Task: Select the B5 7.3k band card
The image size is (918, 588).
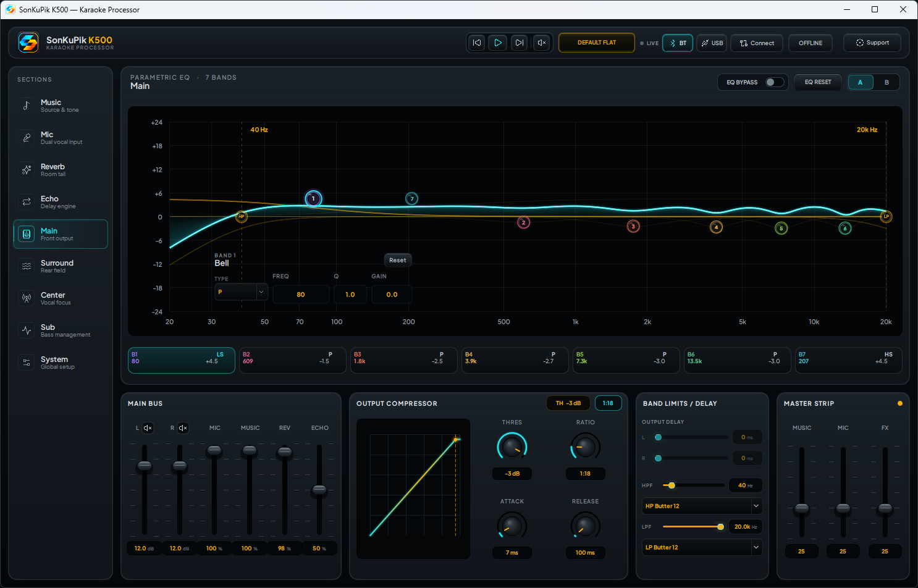Action: [x=626, y=361]
